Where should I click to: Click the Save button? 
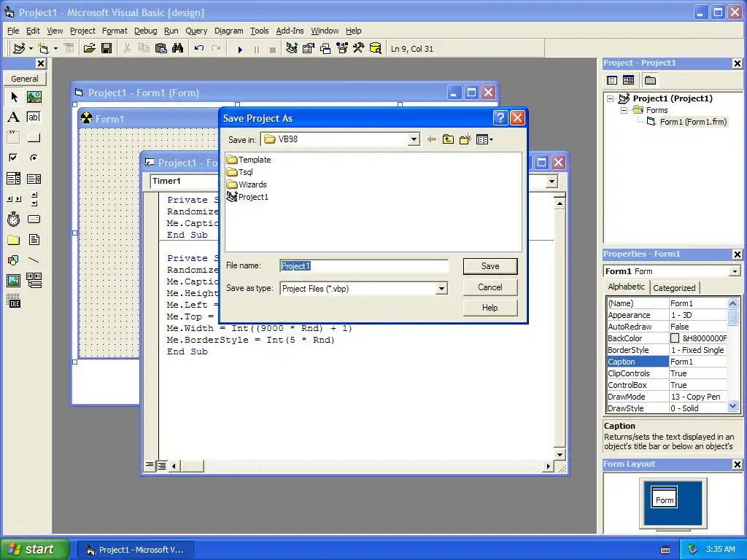(490, 266)
